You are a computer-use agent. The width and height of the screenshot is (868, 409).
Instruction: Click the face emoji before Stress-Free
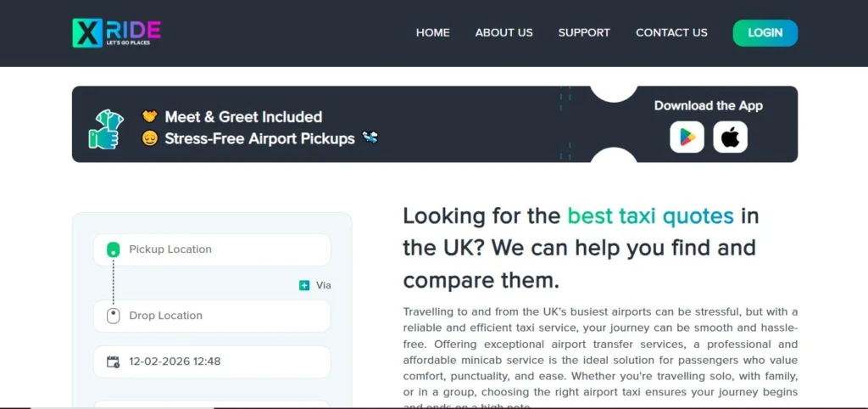click(150, 137)
